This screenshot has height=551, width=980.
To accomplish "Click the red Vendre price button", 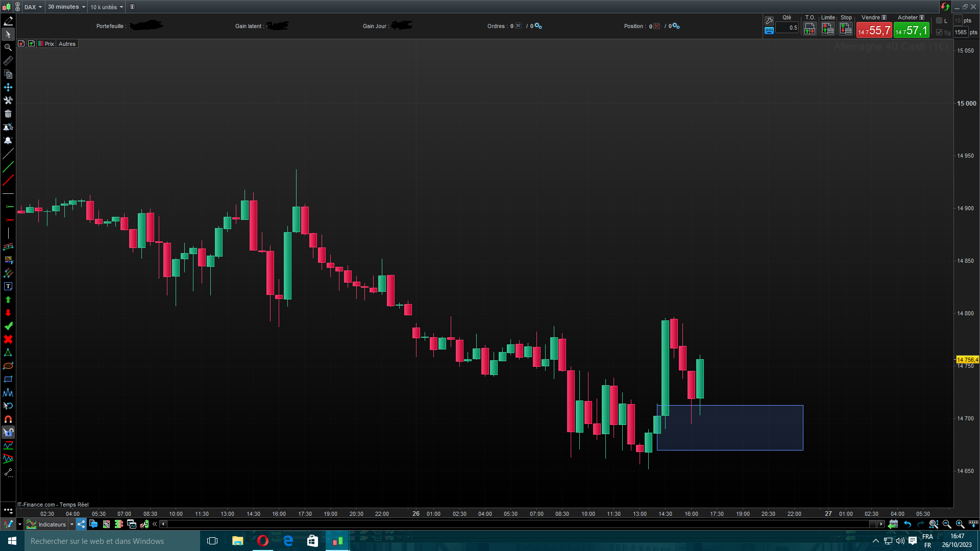I will point(874,31).
